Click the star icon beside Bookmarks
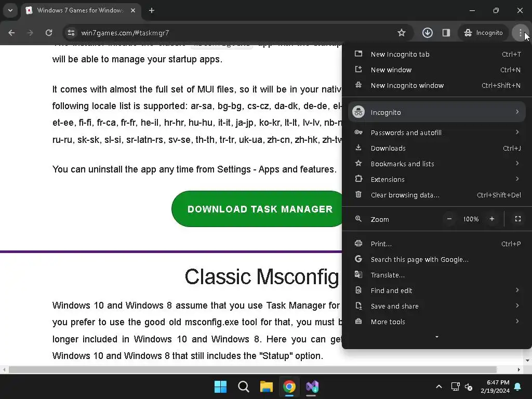The height and width of the screenshot is (399, 532). coord(358,164)
